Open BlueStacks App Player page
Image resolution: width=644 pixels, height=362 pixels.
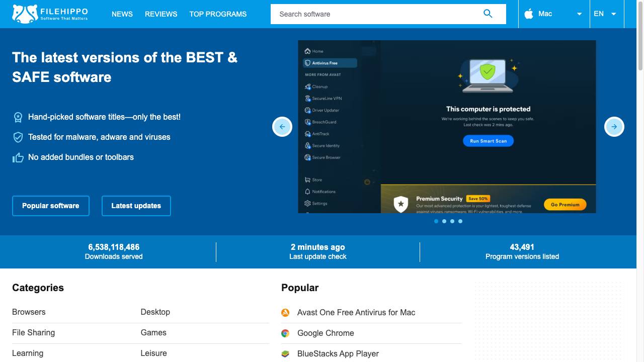[x=338, y=353]
